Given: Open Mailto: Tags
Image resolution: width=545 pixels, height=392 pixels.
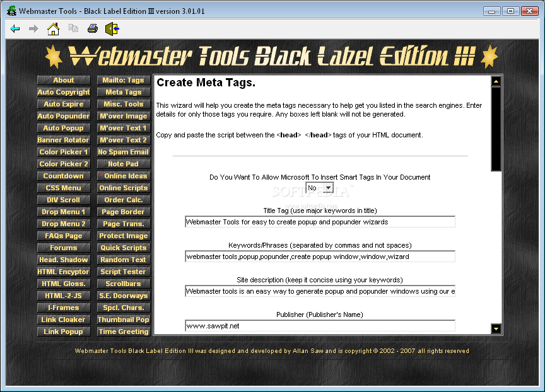Looking at the screenshot, I should pyautogui.click(x=124, y=80).
